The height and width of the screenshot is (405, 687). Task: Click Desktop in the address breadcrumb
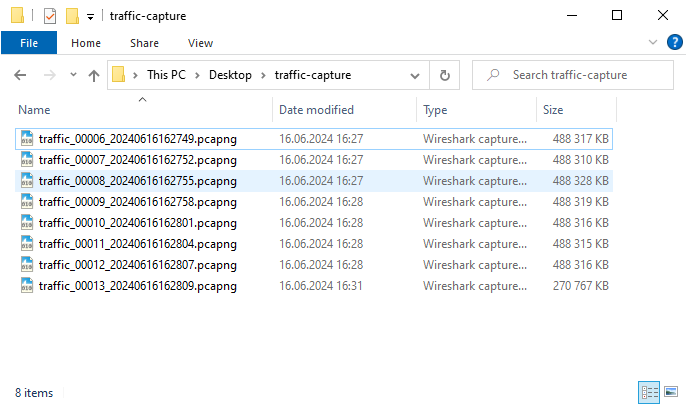(x=230, y=75)
